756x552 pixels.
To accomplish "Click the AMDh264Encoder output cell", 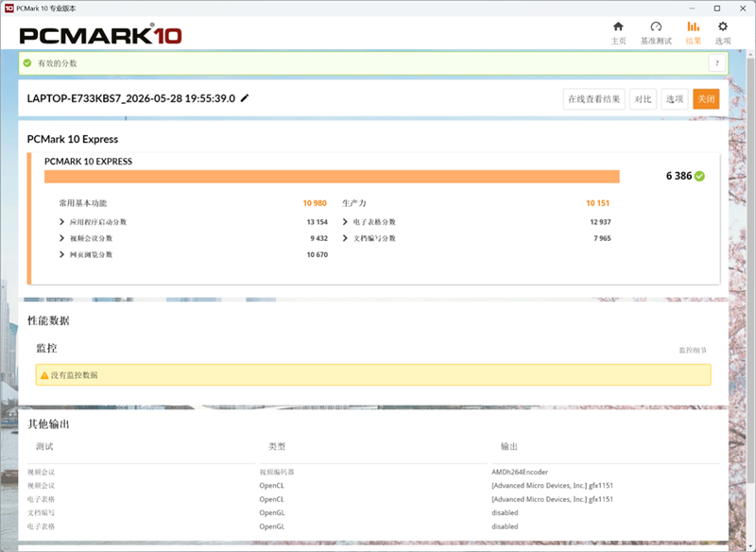I will click(520, 472).
